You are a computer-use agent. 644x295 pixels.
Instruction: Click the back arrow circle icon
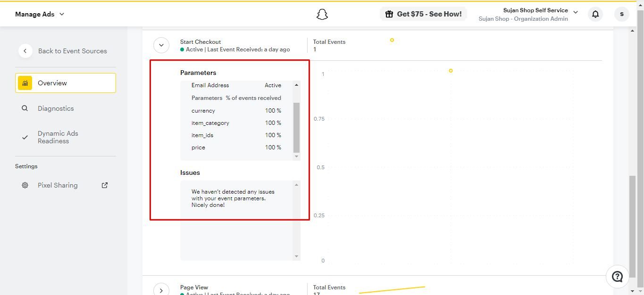[25, 51]
